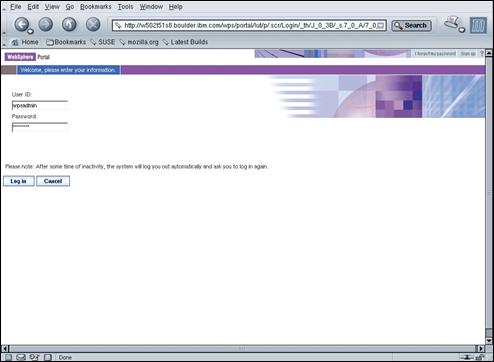Open the File menu
Screen dimensions: 494x362
(16, 7)
